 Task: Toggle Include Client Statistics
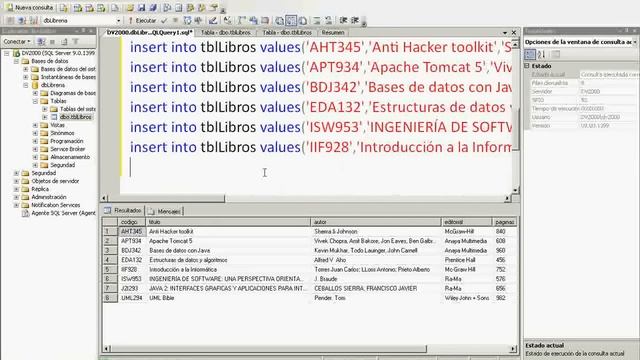tap(253, 20)
